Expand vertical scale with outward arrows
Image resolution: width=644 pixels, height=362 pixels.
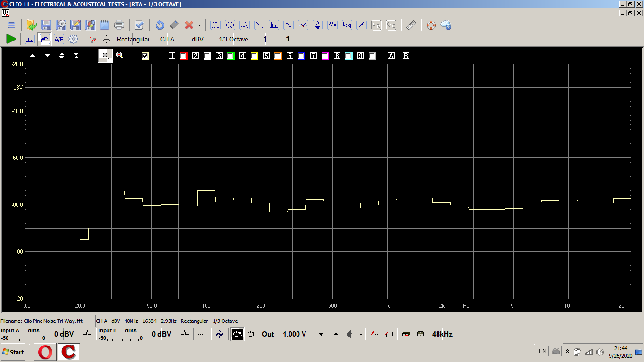click(x=62, y=56)
